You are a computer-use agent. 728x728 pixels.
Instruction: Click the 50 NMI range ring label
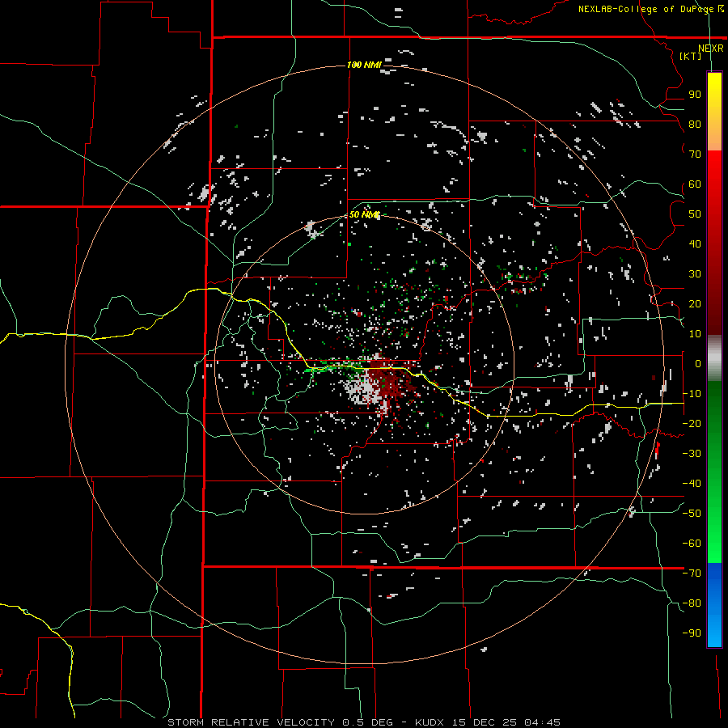click(364, 214)
